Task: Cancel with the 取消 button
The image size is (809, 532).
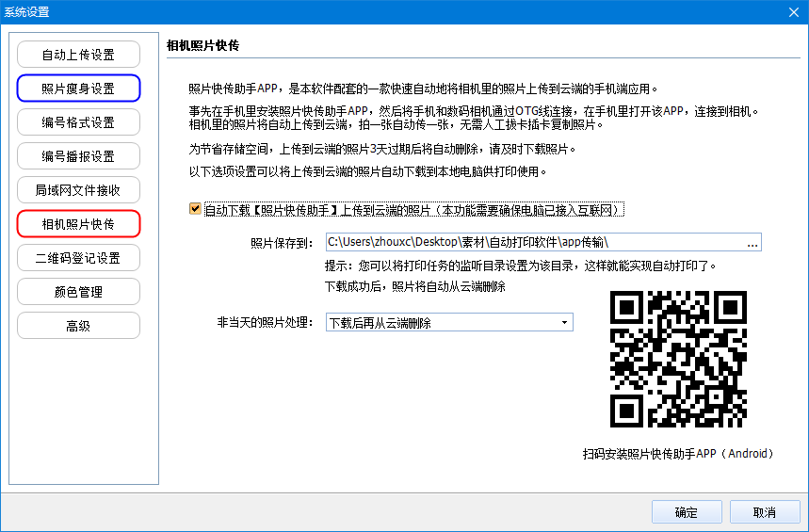Action: coord(765,512)
